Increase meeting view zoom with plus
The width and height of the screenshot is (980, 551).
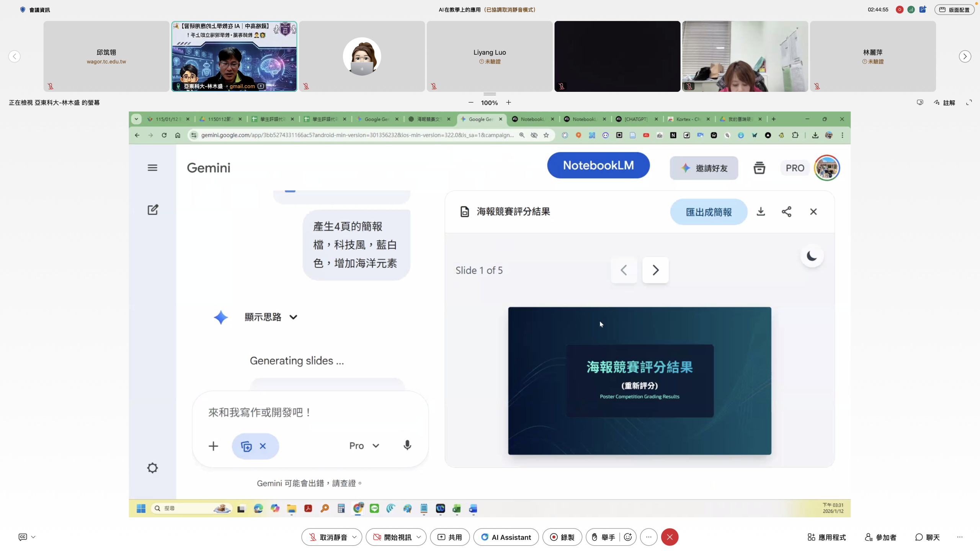[508, 103]
